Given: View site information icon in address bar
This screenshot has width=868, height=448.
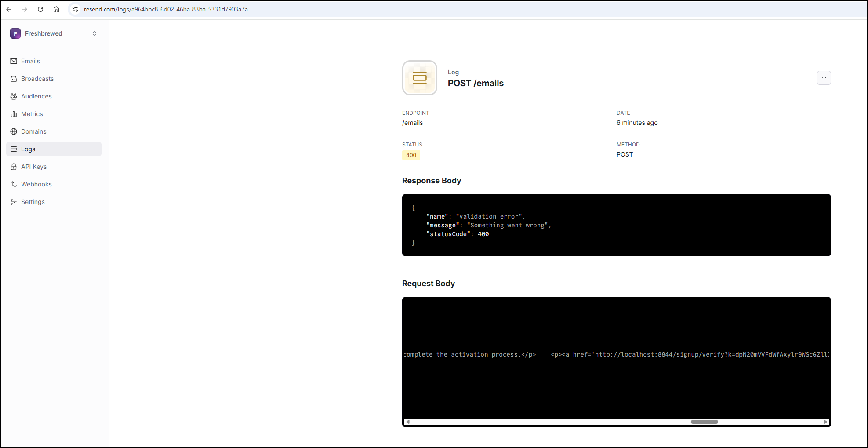Looking at the screenshot, I should point(75,9).
